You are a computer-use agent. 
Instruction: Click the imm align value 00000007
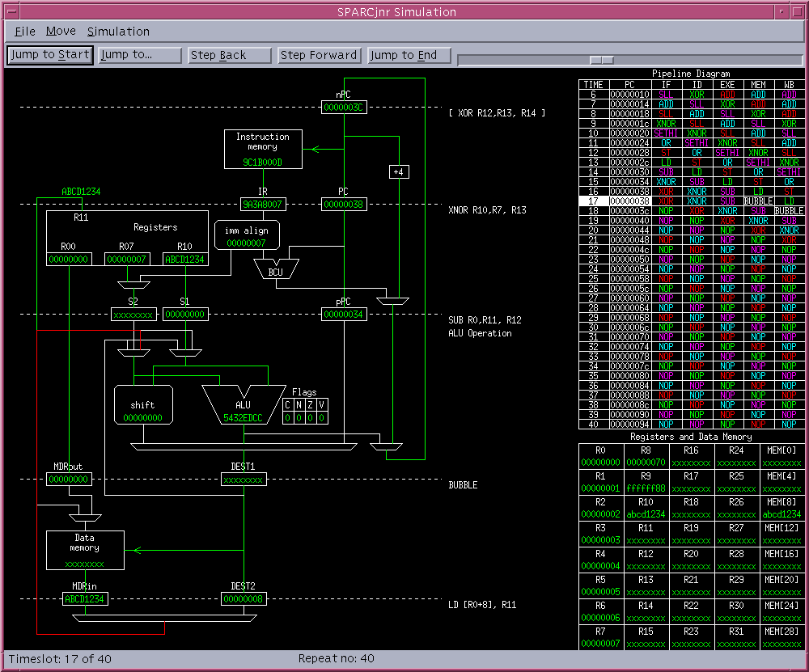[x=247, y=243]
